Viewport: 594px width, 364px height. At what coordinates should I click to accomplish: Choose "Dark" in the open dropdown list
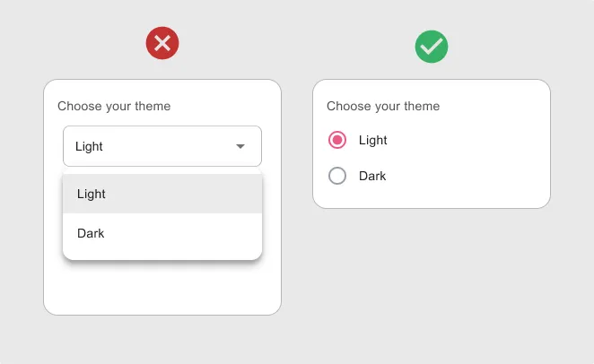(91, 233)
